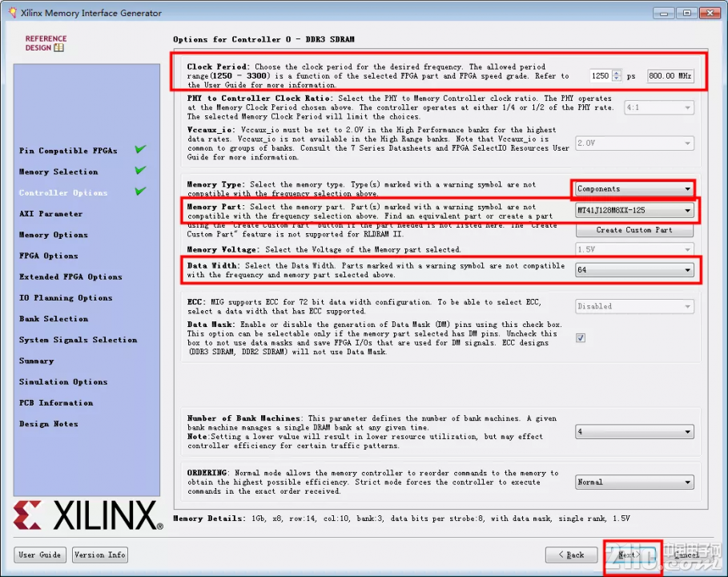Click the Xilinx logo
Viewport: 728px width, 577px height.
coord(88,514)
